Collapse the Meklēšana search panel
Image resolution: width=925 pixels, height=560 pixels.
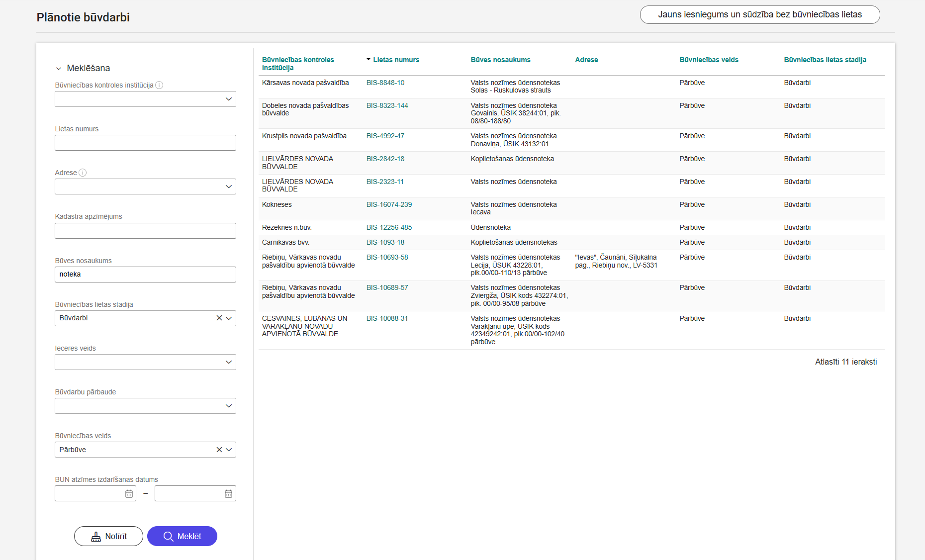coord(59,69)
